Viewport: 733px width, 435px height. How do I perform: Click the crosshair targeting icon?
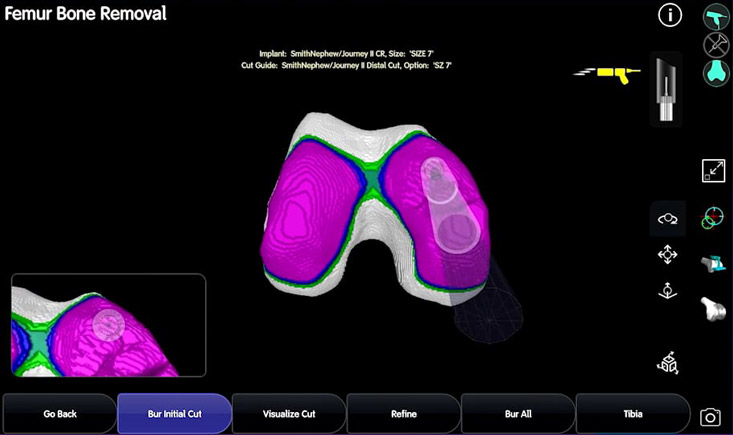[712, 218]
